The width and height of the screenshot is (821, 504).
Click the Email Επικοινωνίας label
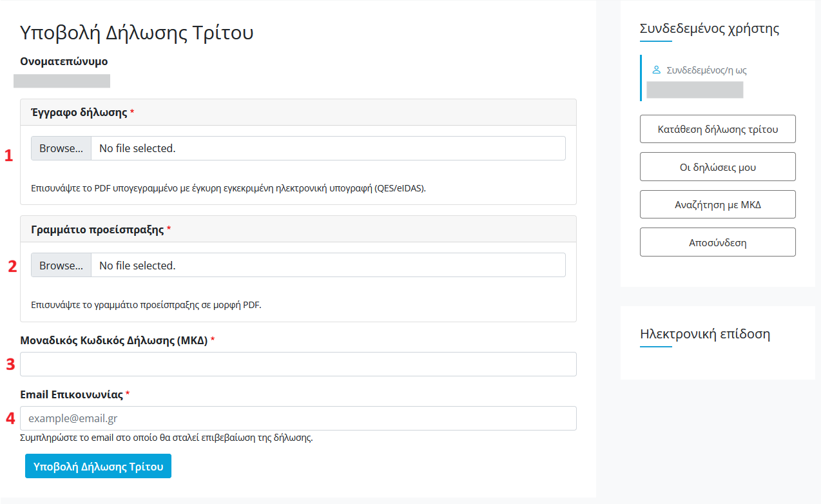pyautogui.click(x=72, y=394)
